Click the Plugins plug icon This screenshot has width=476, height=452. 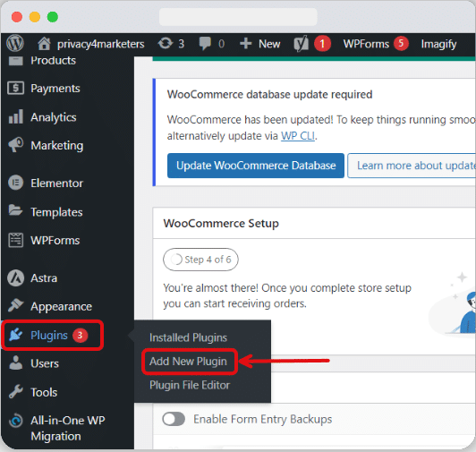(x=15, y=335)
